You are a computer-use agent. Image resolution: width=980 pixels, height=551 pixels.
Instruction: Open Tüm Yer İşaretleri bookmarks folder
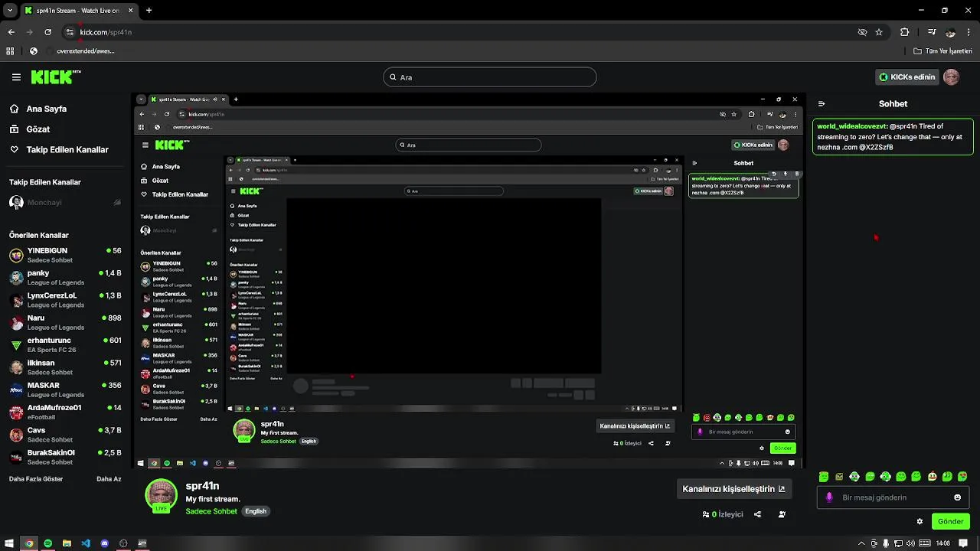[x=942, y=51]
